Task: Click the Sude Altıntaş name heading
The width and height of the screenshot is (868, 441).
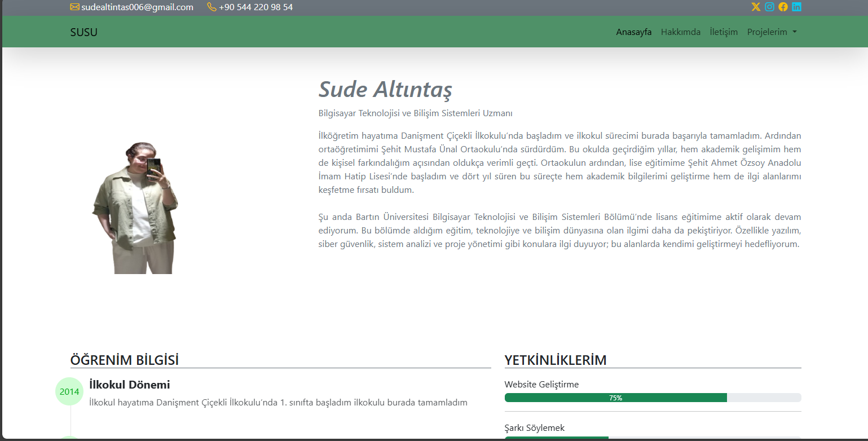Action: click(x=385, y=89)
